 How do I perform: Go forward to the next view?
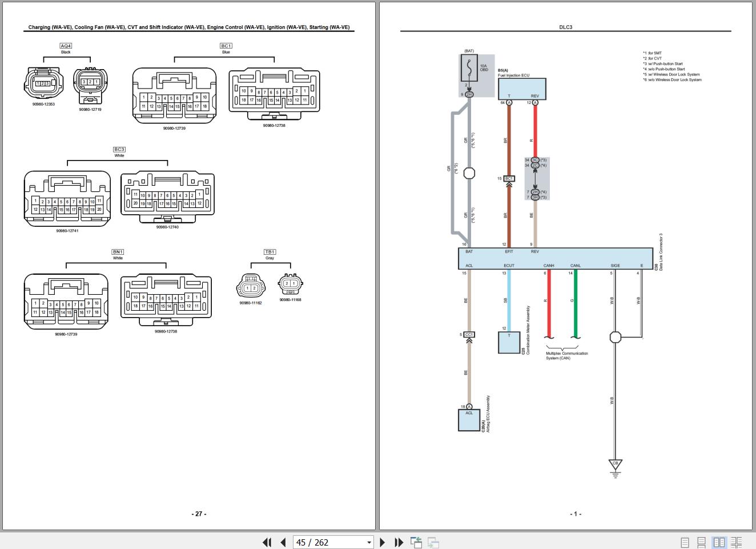(x=433, y=542)
